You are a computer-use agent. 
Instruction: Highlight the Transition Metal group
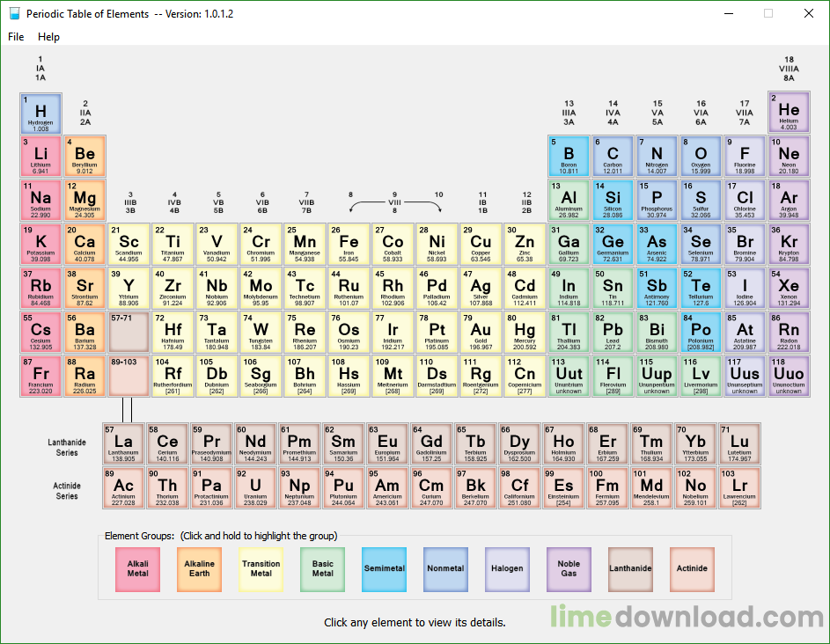coord(261,569)
